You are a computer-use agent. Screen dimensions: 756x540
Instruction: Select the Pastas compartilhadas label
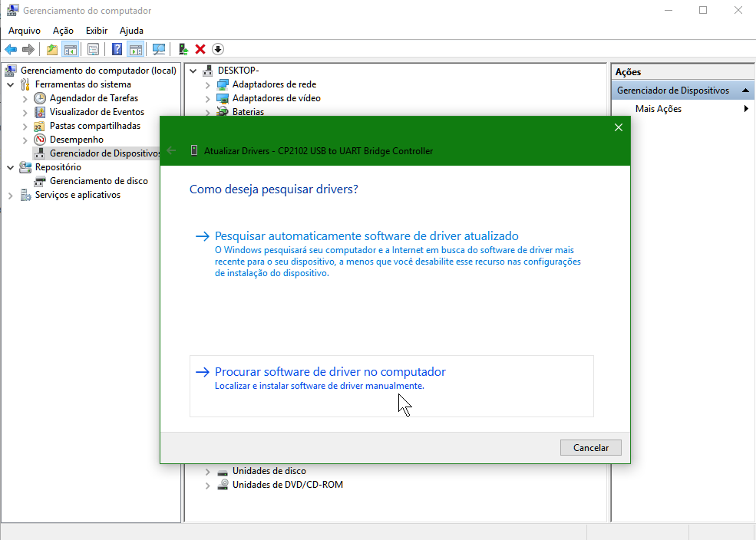tap(95, 126)
